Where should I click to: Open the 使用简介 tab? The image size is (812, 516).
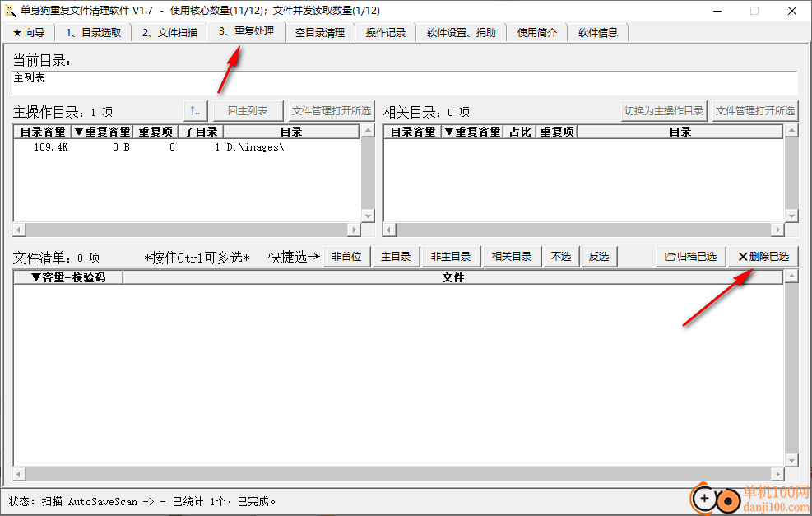[537, 33]
